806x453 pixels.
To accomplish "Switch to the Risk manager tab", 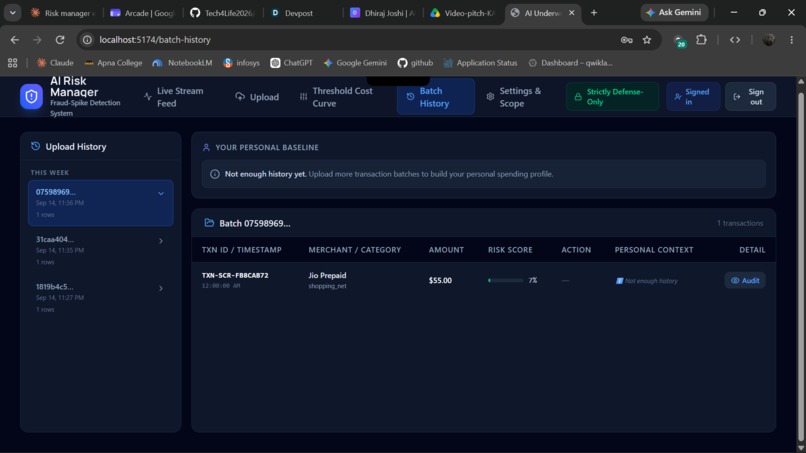I will (x=62, y=13).
